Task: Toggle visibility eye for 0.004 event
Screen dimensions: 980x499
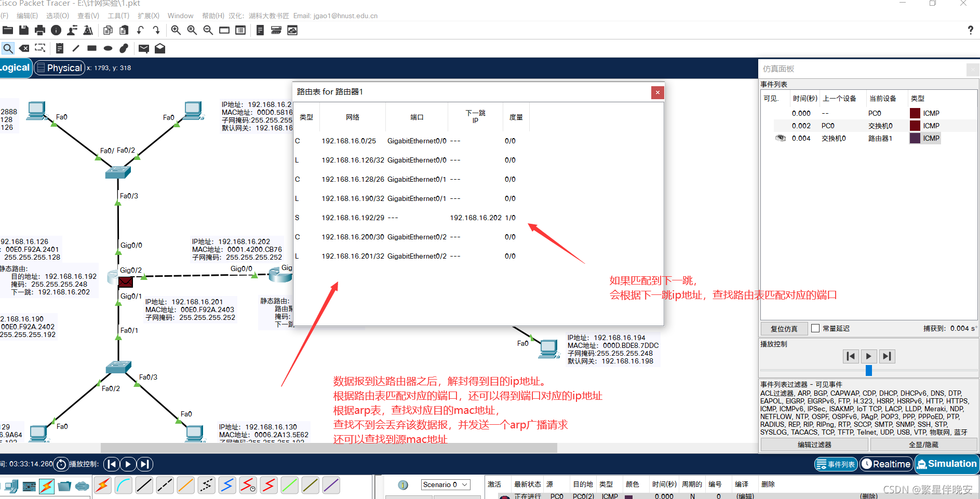Action: pyautogui.click(x=780, y=138)
